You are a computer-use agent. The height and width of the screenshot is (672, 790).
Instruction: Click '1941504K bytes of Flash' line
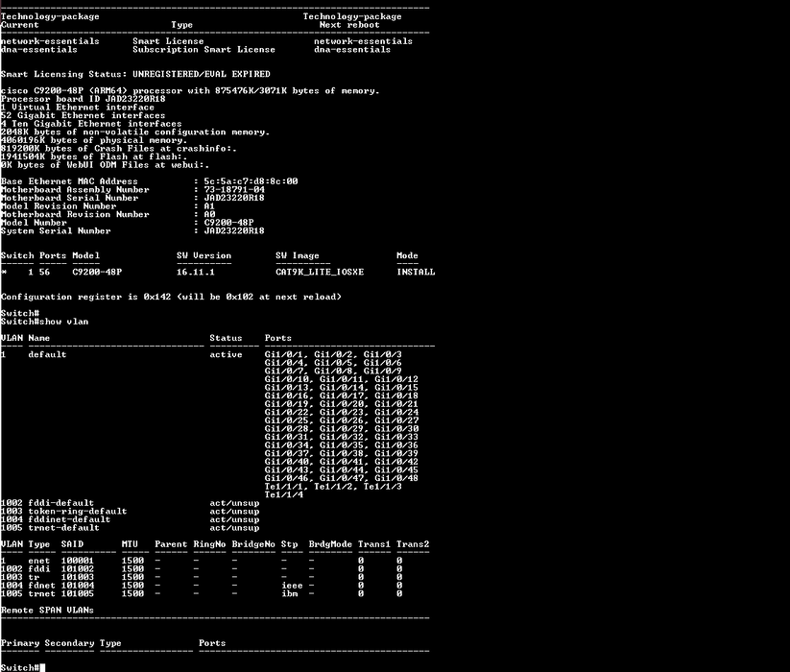tap(94, 156)
